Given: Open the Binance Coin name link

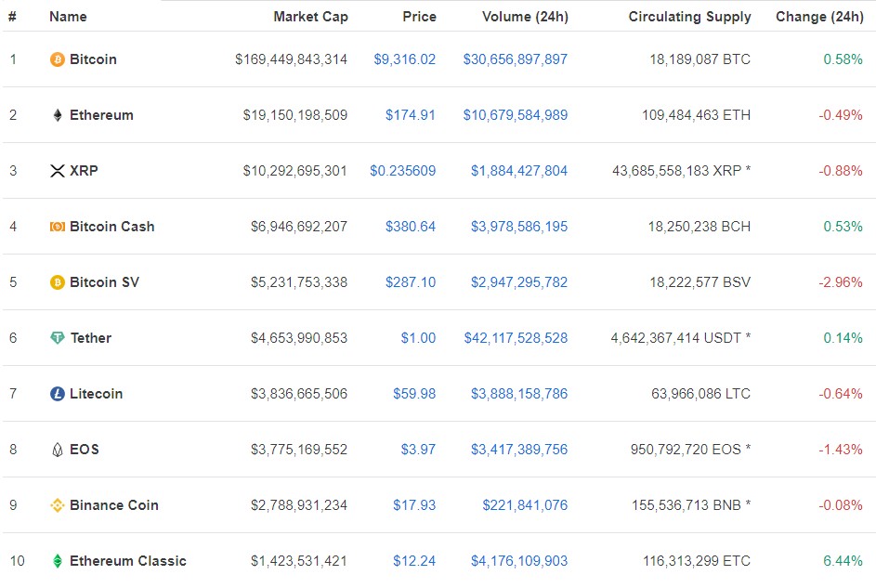Looking at the screenshot, I should (114, 505).
